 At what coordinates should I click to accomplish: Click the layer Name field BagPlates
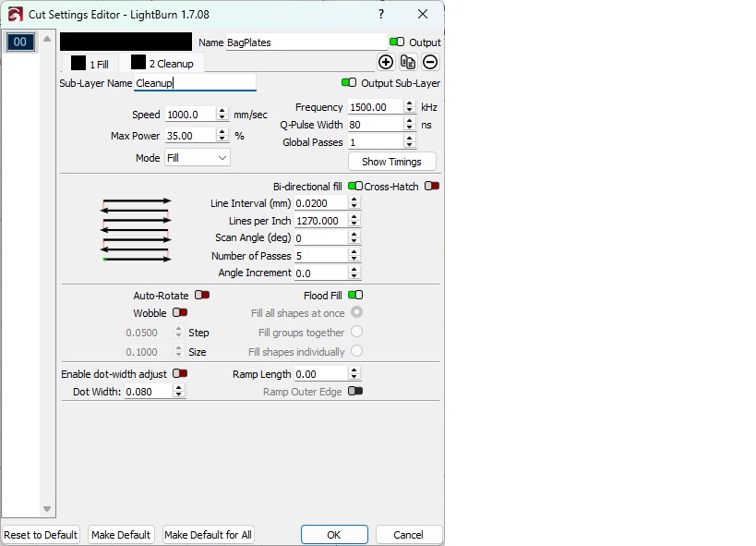[x=306, y=42]
